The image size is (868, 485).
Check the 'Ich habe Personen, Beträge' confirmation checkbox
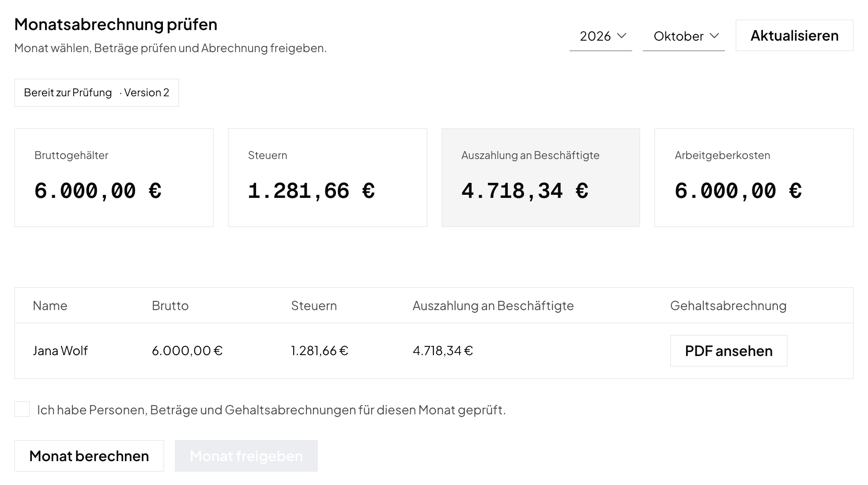pos(22,409)
